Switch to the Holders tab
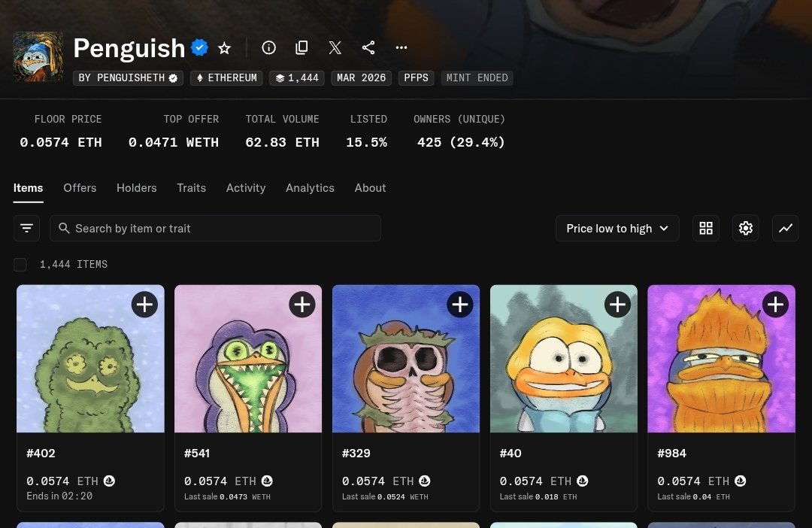 137,188
